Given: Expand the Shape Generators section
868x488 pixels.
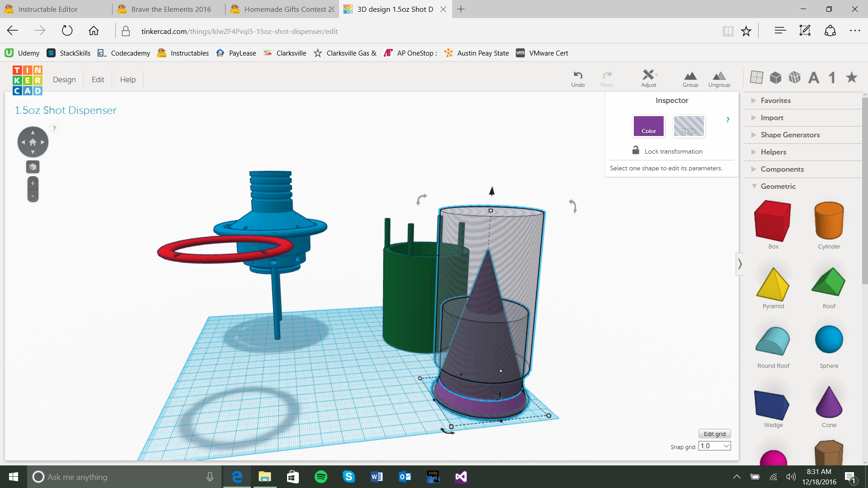Looking at the screenshot, I should 790,135.
